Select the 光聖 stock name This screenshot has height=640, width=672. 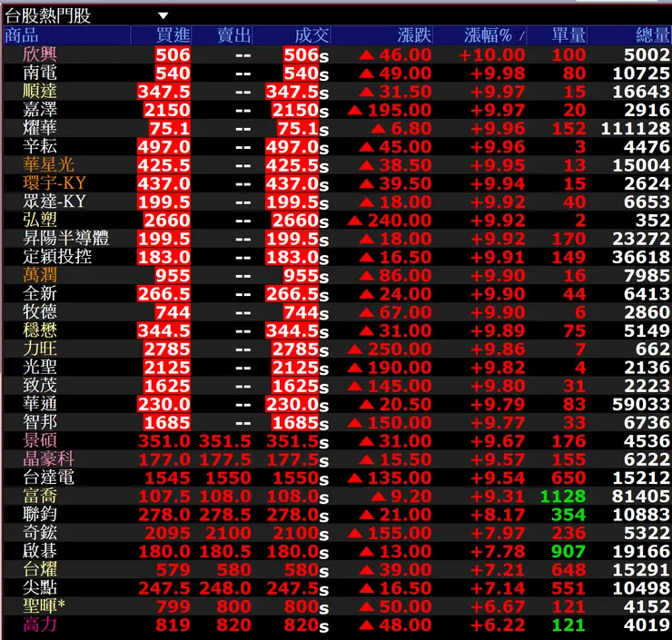coord(40,367)
